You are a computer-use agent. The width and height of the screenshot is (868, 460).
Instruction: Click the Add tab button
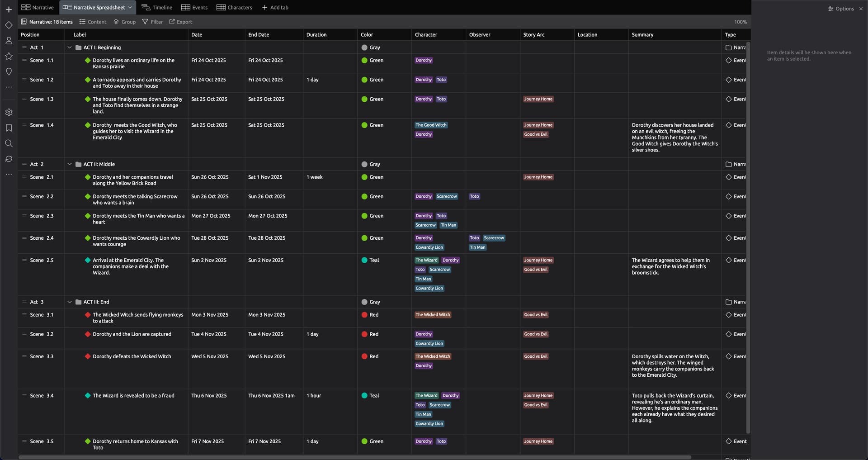point(275,8)
